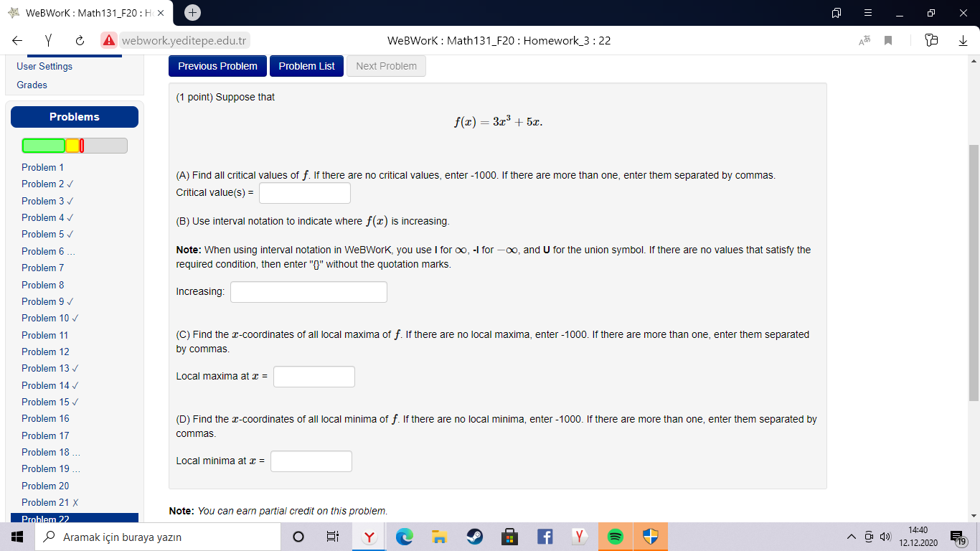The width and height of the screenshot is (980, 551).
Task: Open Facebook app in taskbar
Action: click(545, 537)
